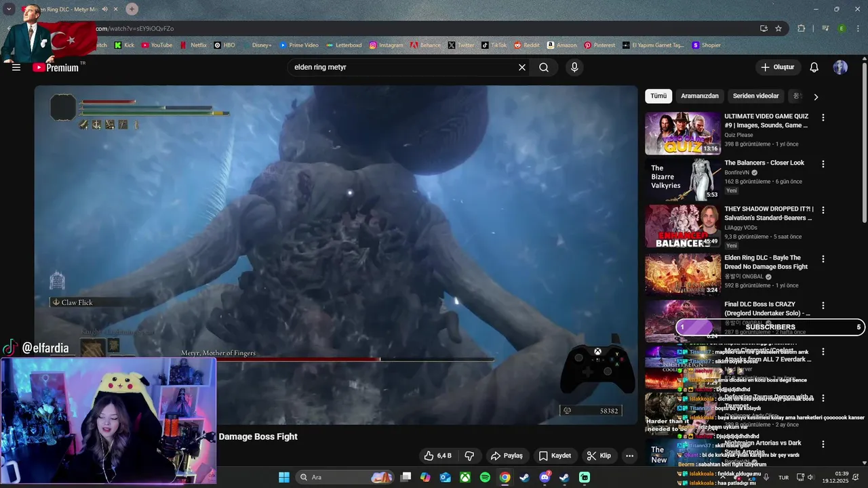
Task: Open the TUR keyboard language switcher
Action: tap(783, 477)
